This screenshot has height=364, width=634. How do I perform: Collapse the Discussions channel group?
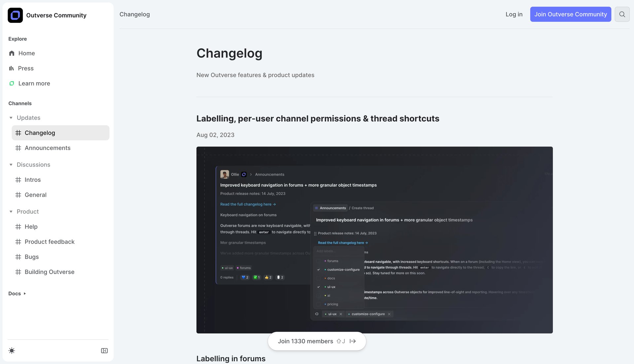11,165
